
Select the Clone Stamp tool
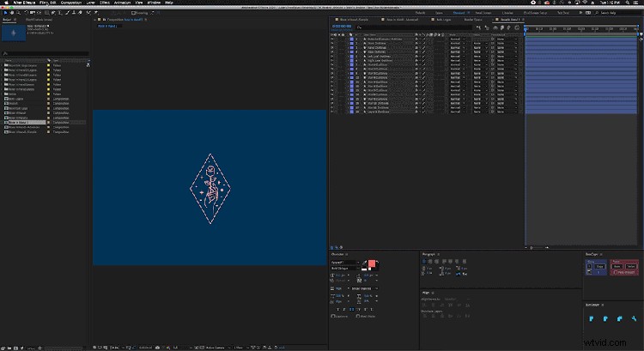74,13
